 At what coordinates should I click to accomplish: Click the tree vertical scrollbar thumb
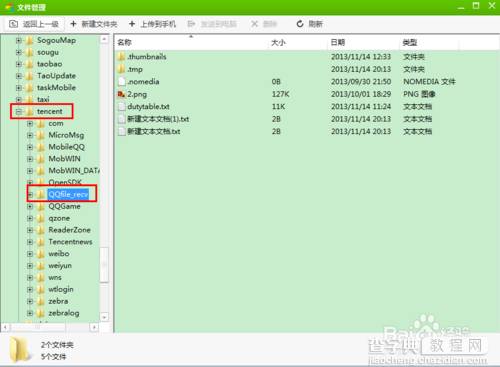(x=104, y=265)
